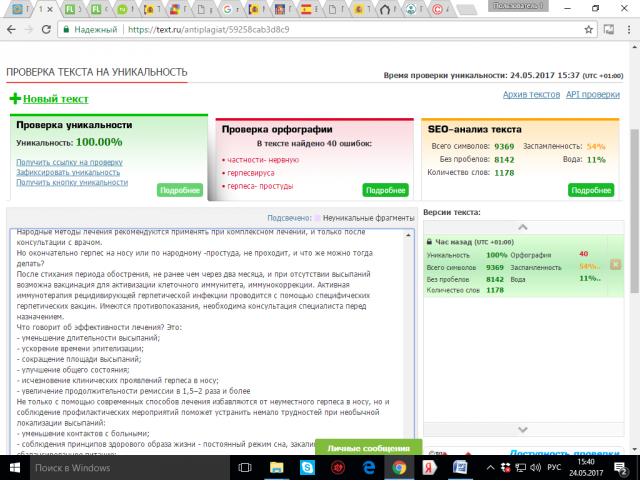Open API проверки link

(x=593, y=95)
